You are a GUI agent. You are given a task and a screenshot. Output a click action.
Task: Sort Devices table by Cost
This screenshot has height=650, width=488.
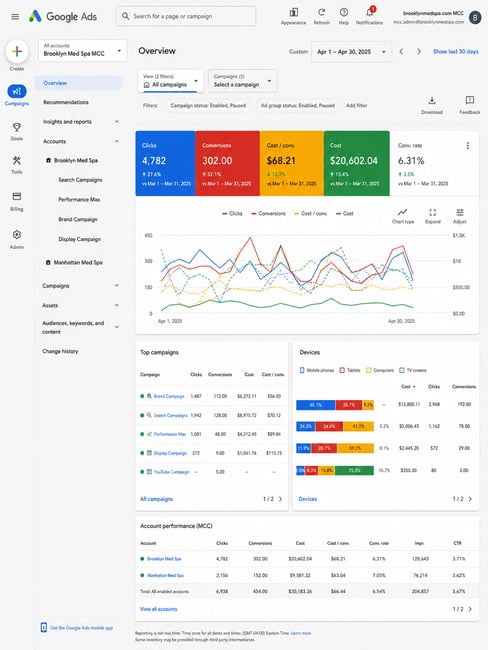(408, 386)
